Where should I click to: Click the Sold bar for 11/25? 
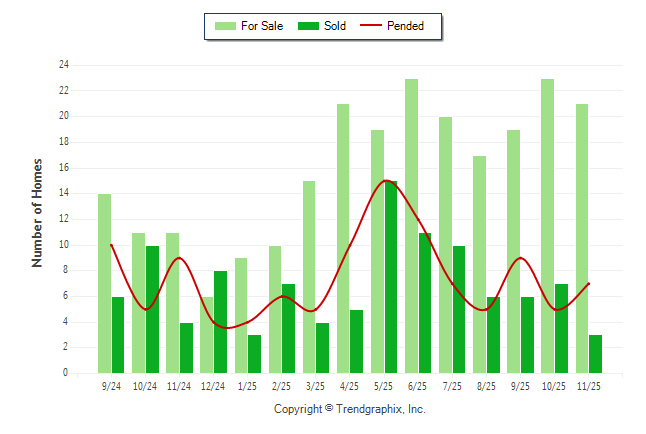tap(596, 354)
